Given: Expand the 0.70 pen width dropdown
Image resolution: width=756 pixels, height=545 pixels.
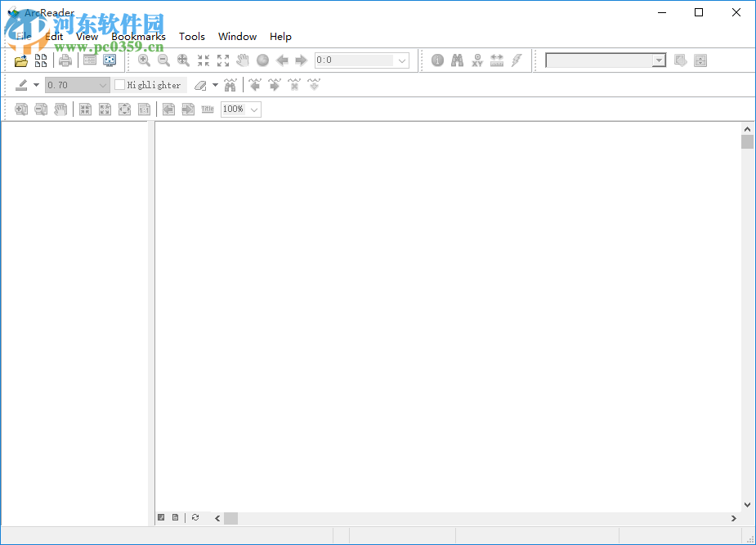Looking at the screenshot, I should click(x=102, y=84).
